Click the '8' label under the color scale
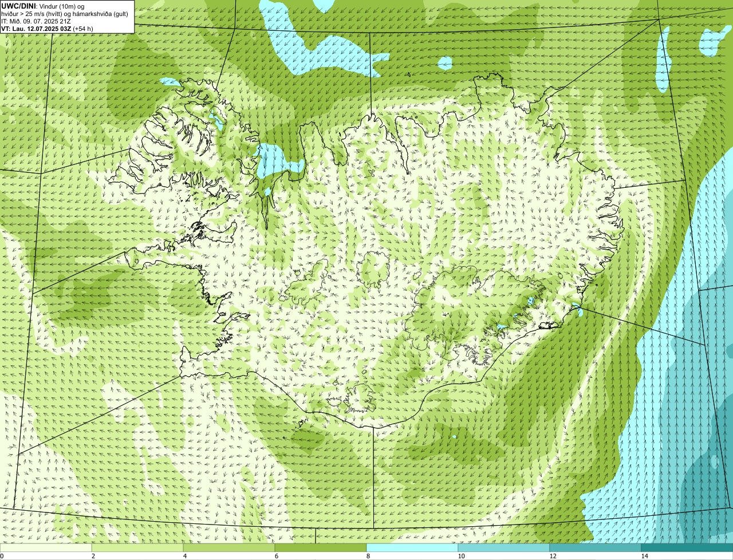 click(368, 556)
